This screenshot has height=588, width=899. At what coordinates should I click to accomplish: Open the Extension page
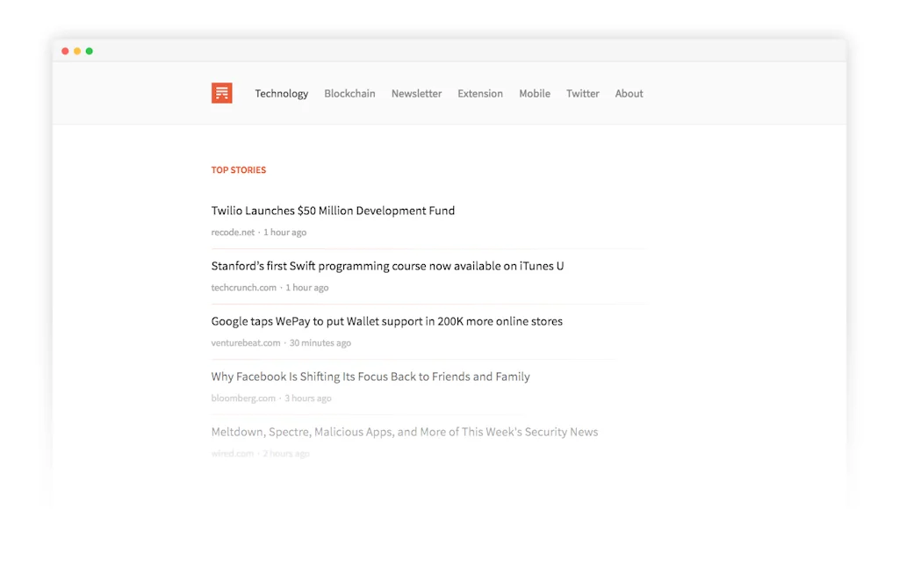479,93
